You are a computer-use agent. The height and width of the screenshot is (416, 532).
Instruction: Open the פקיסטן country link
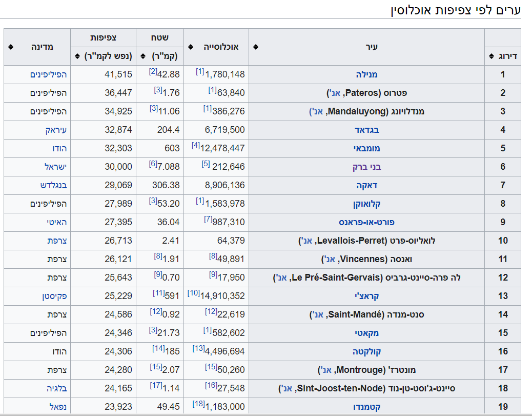click(x=55, y=296)
